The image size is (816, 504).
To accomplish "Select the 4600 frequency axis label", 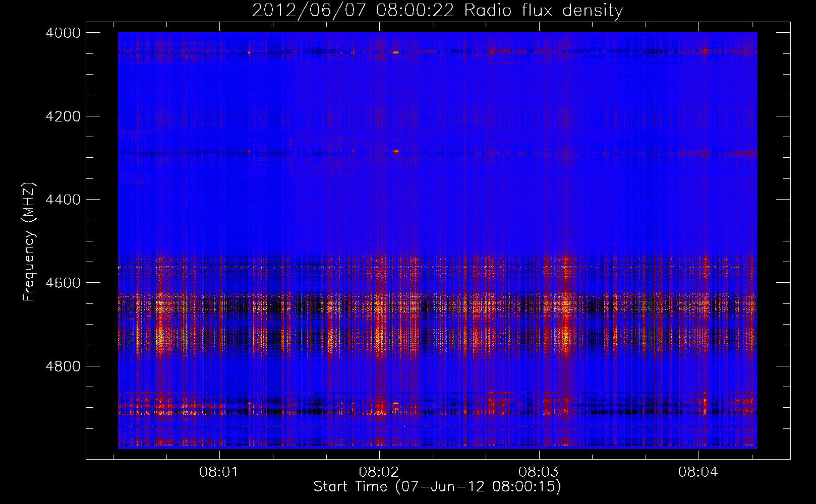I will pos(63,283).
